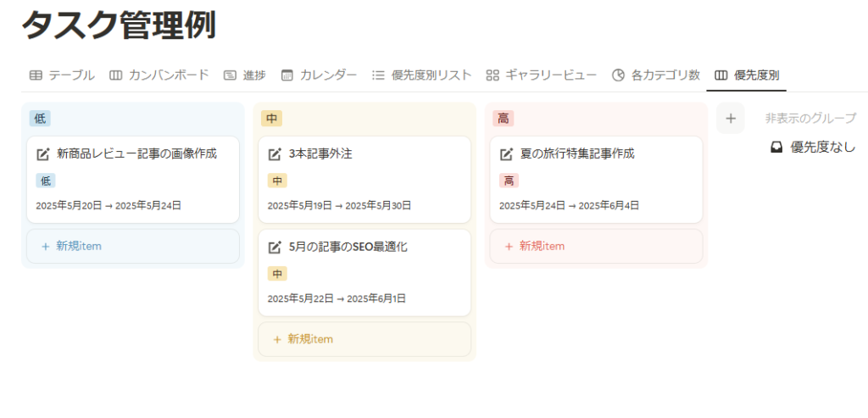Open the カレンダー view tab

[319, 75]
